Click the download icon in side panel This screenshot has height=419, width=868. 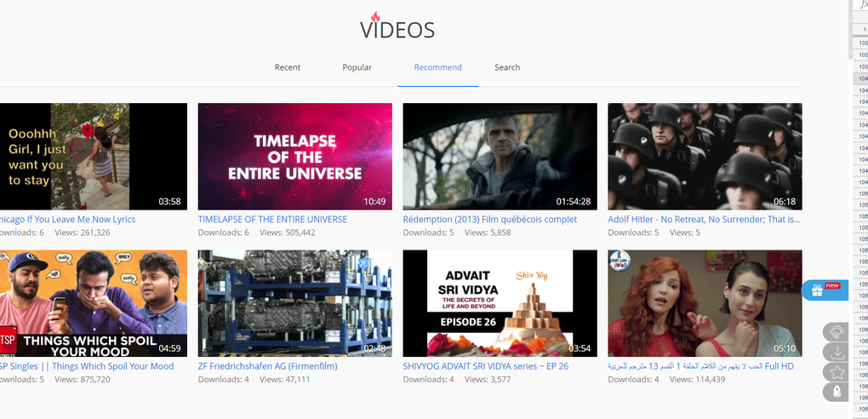(x=836, y=352)
